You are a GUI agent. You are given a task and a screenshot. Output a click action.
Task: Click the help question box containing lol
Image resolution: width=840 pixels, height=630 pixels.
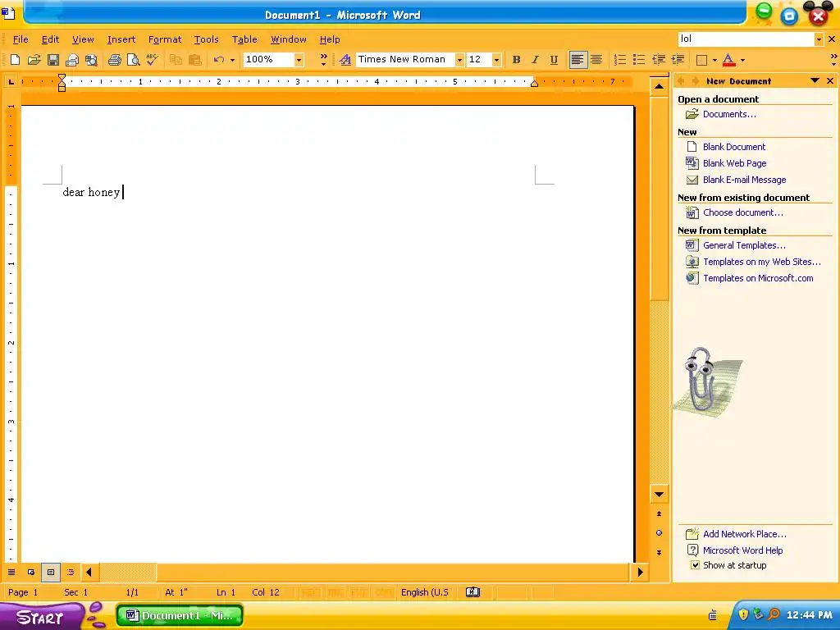[746, 39]
